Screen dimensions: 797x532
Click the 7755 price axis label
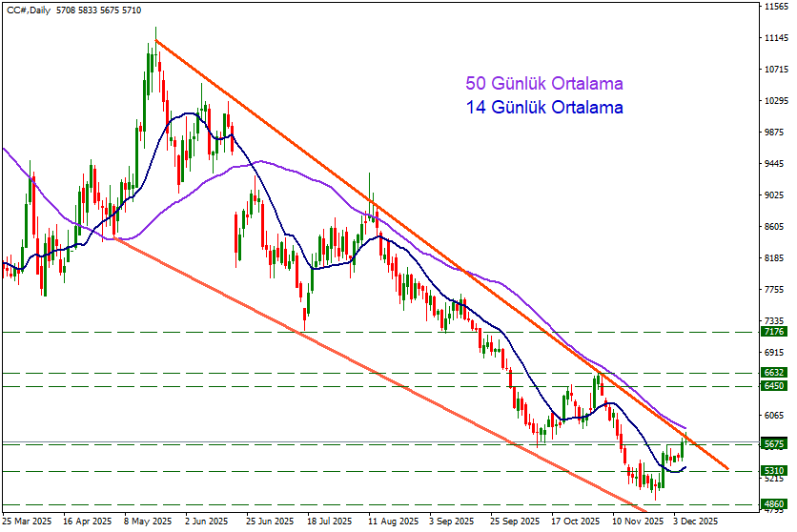[x=775, y=289]
